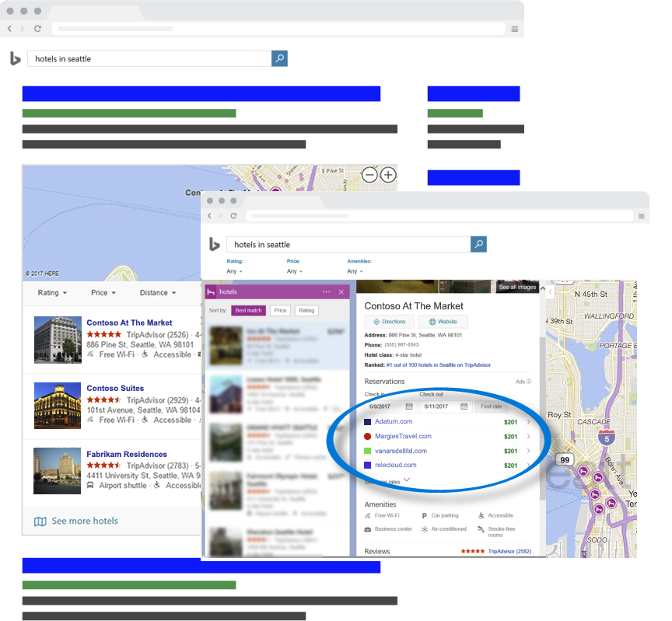Click the Contoso Suites thumbnail
This screenshot has width=672, height=621.
point(58,406)
